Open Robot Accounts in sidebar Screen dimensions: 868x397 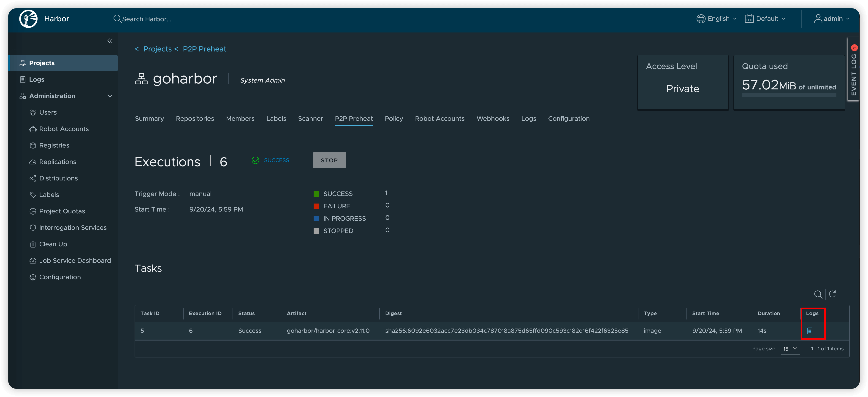click(64, 129)
